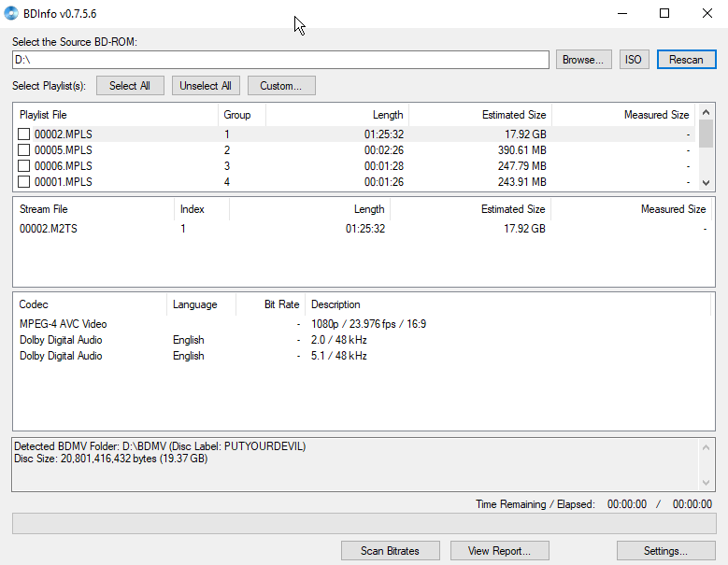728x565 pixels.
Task: Minimize the BDInfo window
Action: [622, 13]
